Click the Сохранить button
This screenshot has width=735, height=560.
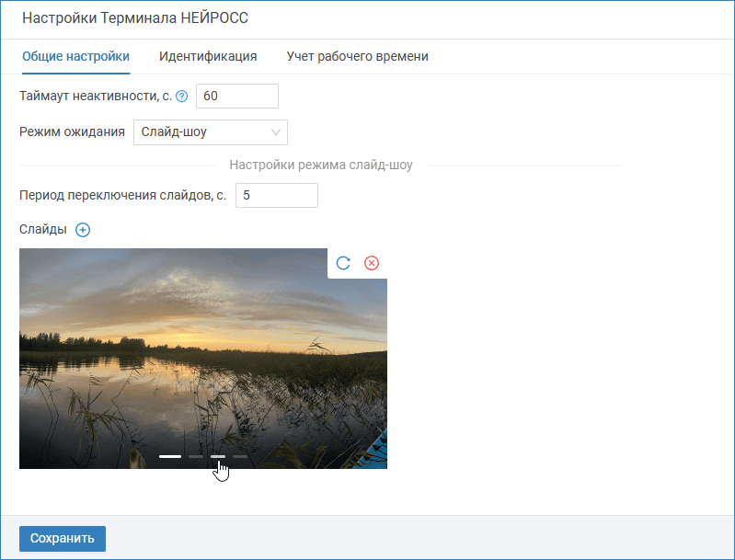(63, 539)
